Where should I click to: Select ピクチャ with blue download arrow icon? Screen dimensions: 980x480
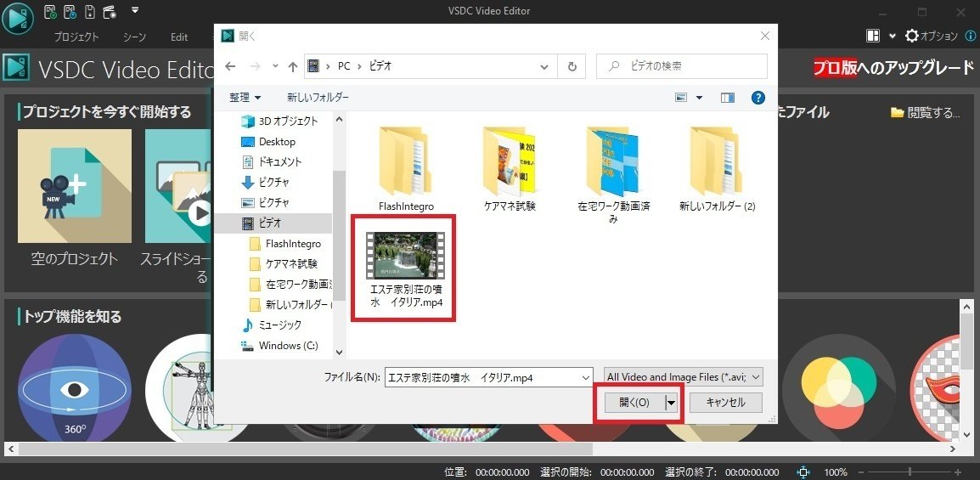tap(266, 183)
